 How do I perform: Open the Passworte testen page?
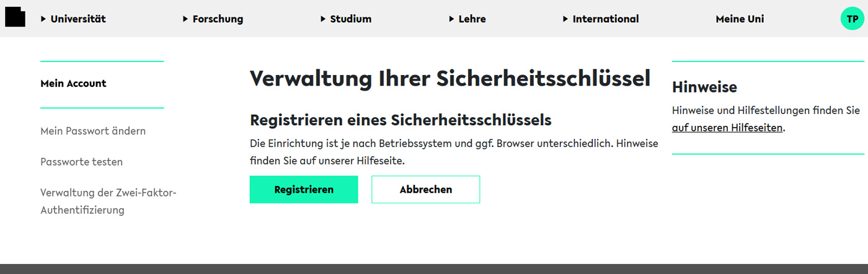[x=81, y=162]
